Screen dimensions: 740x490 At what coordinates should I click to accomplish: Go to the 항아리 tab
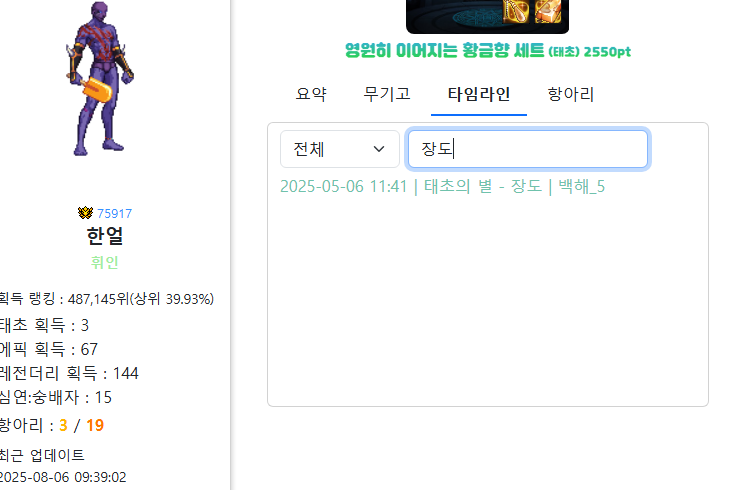coord(571,94)
